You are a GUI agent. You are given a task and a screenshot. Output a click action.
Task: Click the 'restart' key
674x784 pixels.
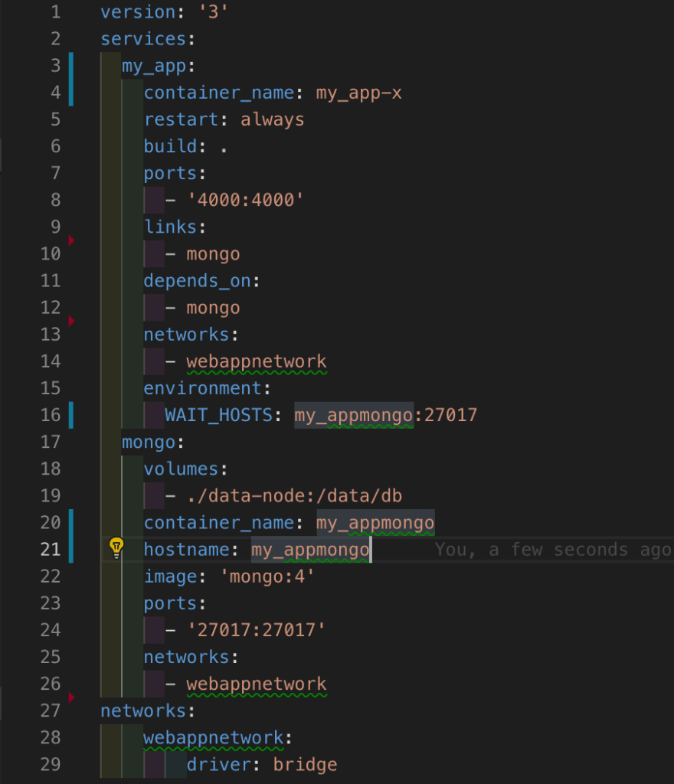pyautogui.click(x=181, y=119)
